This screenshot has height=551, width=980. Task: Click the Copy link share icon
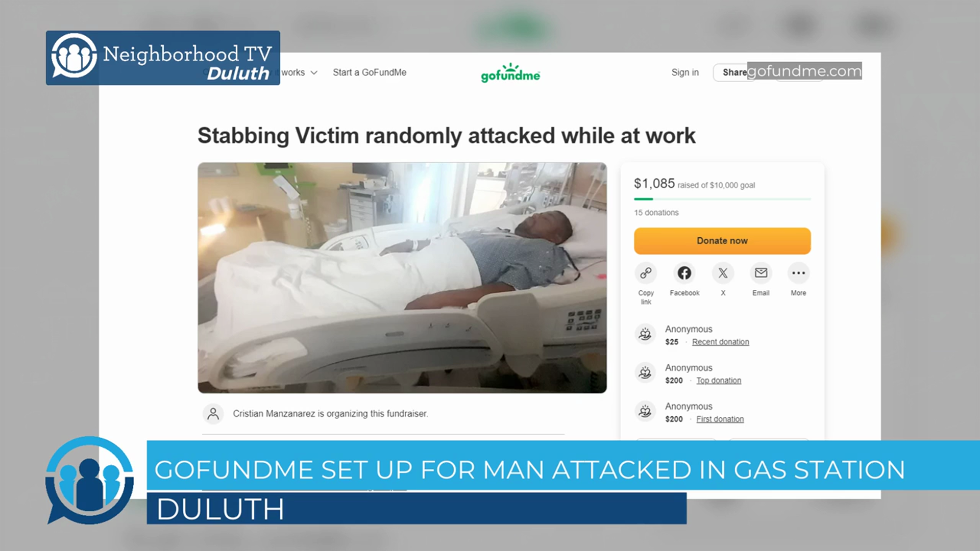point(646,273)
